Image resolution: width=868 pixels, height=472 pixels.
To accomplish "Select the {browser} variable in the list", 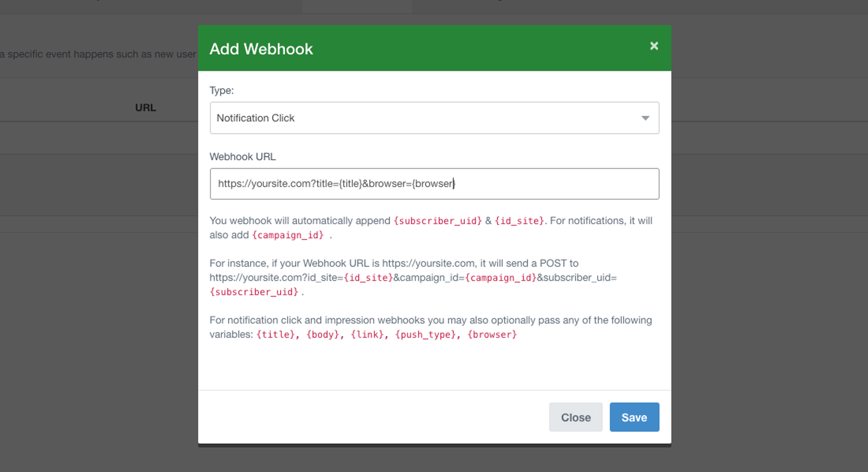I will pyautogui.click(x=492, y=334).
